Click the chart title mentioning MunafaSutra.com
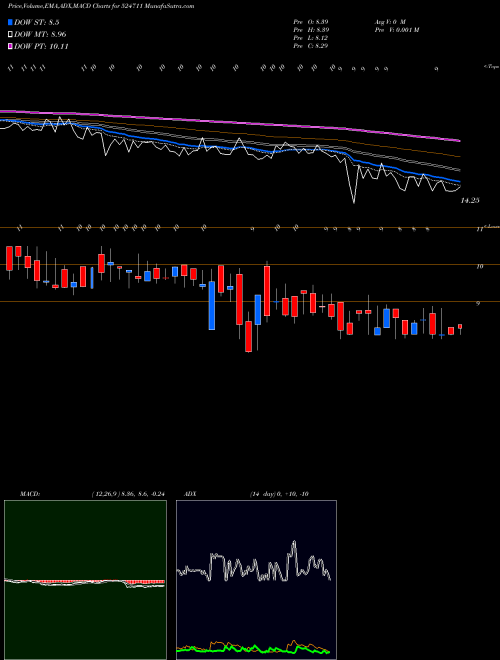 coord(101,6)
